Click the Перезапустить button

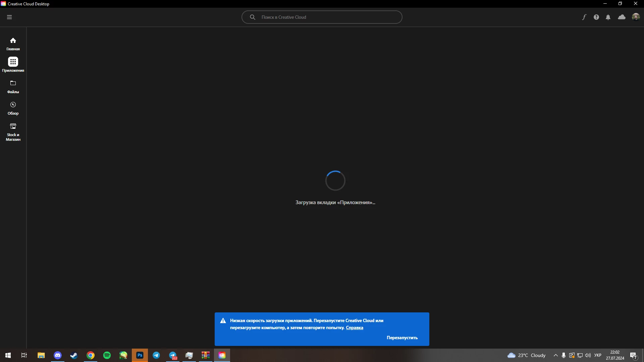point(402,338)
